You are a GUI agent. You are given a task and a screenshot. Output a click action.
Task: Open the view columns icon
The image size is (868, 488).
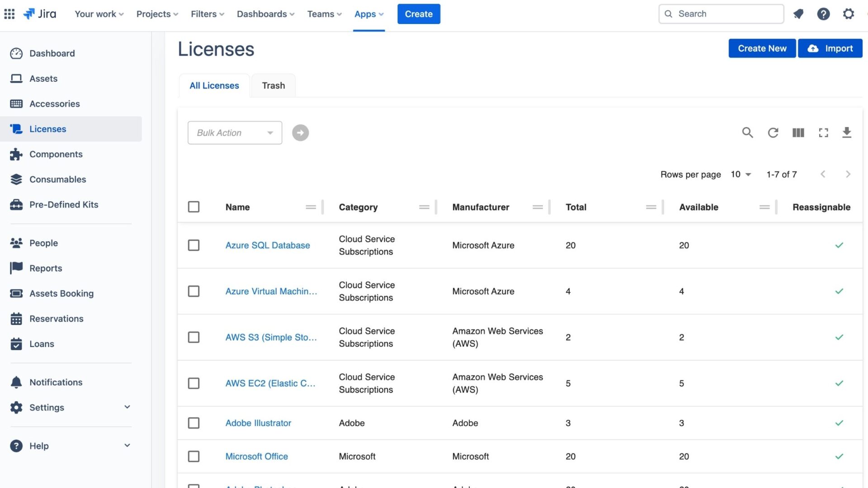click(x=798, y=132)
